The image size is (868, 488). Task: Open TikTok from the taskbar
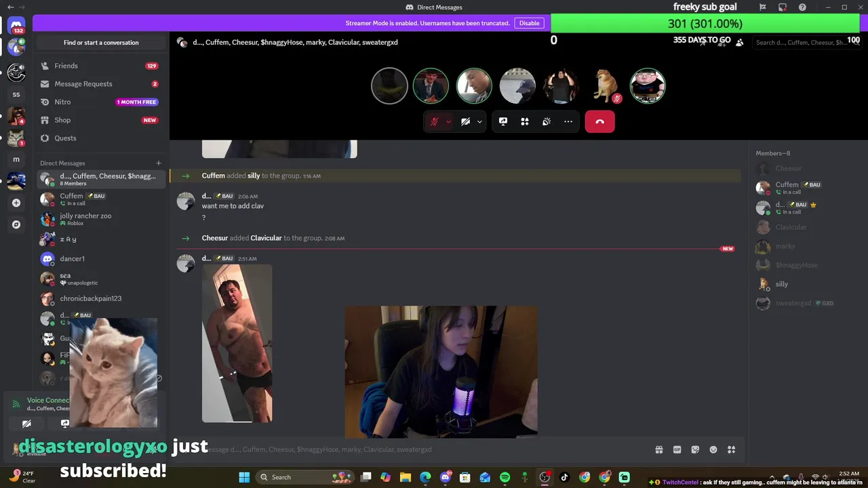click(x=564, y=477)
